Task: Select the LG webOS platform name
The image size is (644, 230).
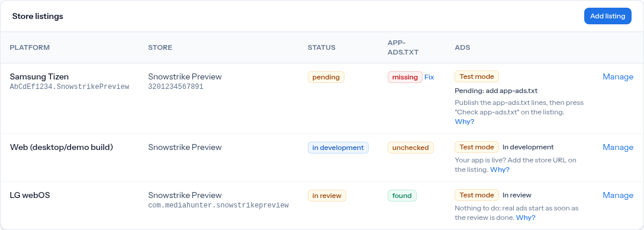Action: [x=30, y=195]
